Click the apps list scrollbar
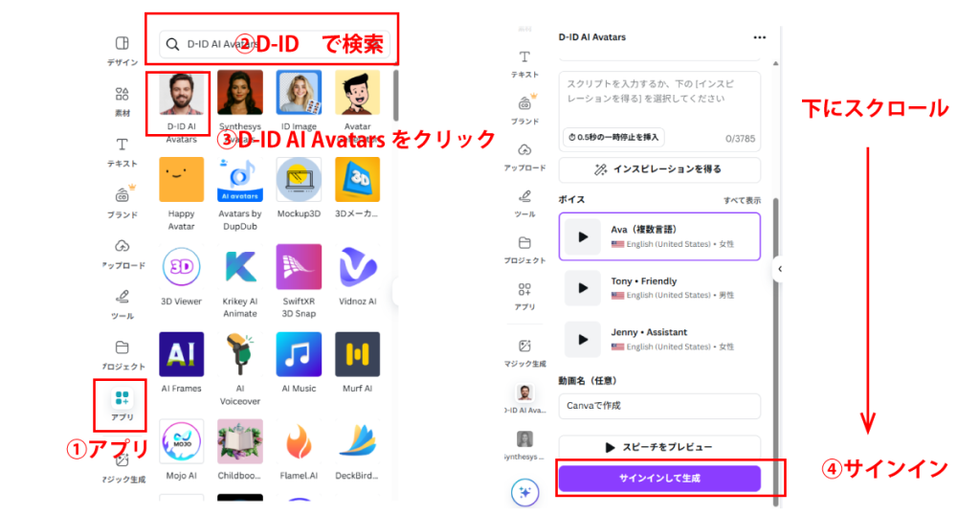This screenshot has height=515, width=980. tap(395, 96)
